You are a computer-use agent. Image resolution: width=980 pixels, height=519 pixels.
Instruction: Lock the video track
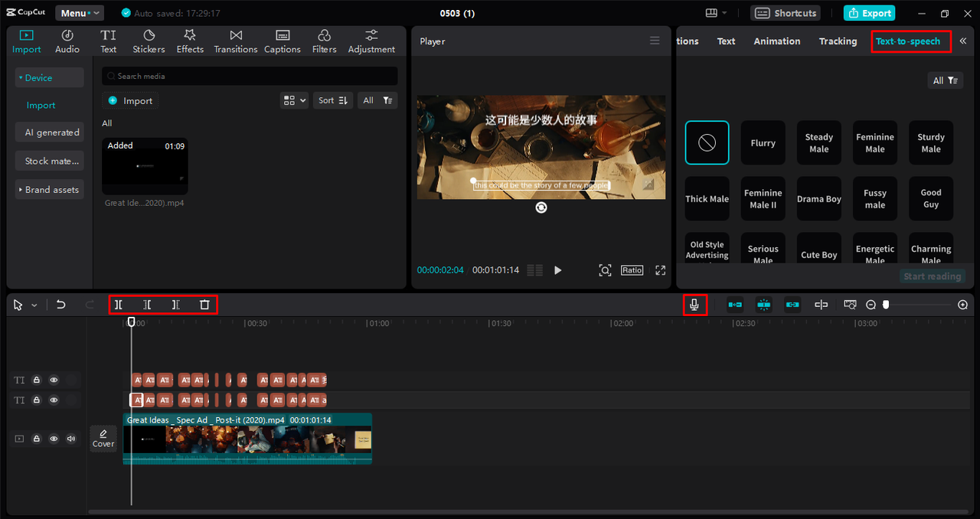pos(36,439)
